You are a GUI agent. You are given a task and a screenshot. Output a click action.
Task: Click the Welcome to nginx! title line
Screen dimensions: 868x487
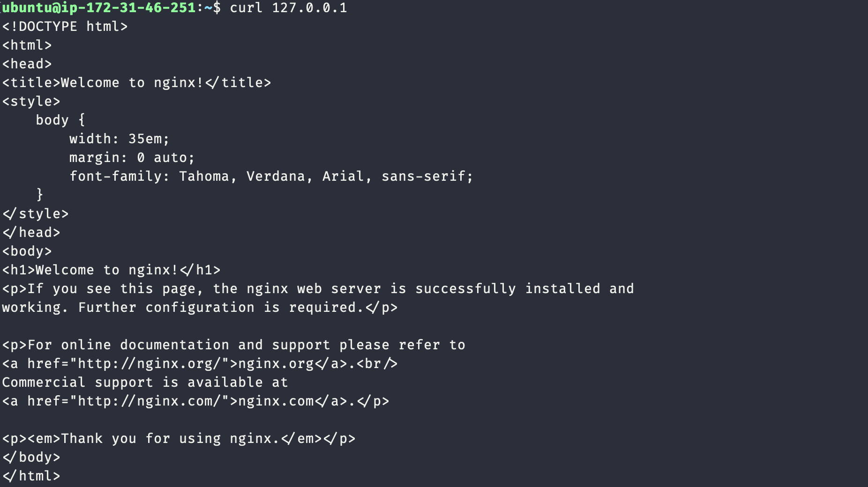click(x=137, y=83)
